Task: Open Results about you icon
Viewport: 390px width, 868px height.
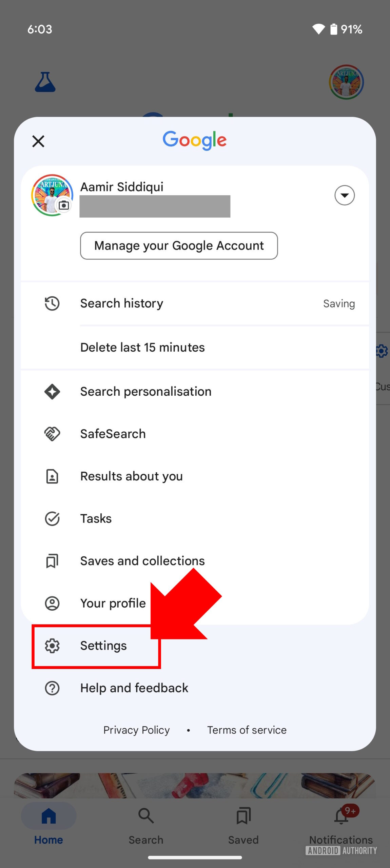Action: (52, 476)
